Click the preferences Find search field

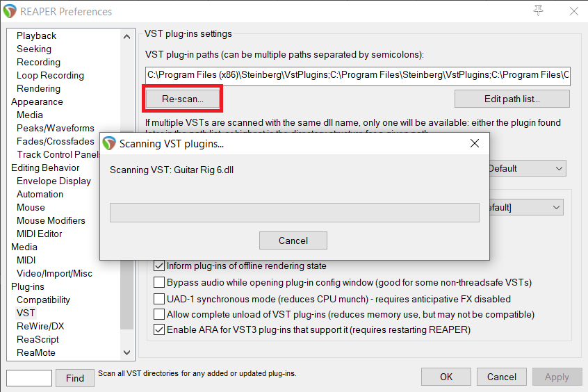point(29,377)
